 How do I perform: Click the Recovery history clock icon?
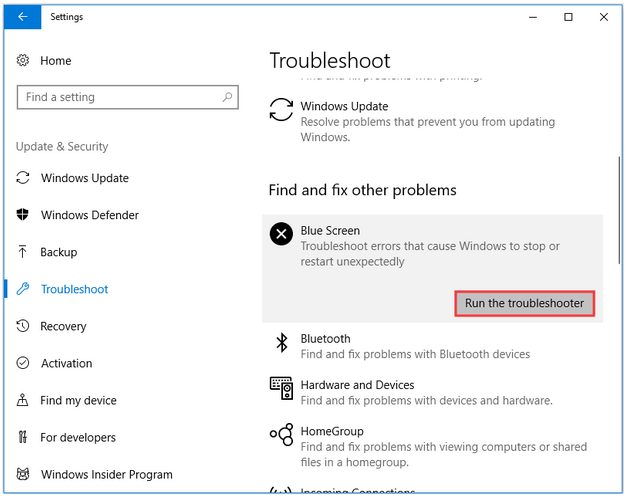pos(23,326)
